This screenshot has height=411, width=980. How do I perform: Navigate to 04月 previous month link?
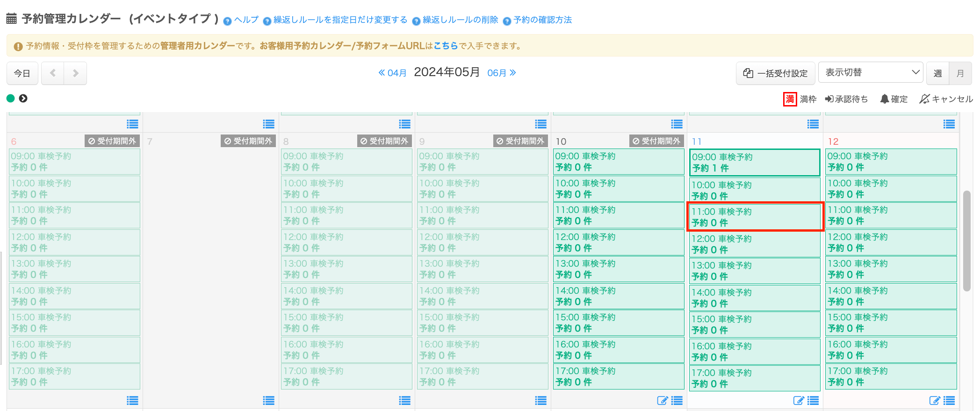tap(392, 73)
